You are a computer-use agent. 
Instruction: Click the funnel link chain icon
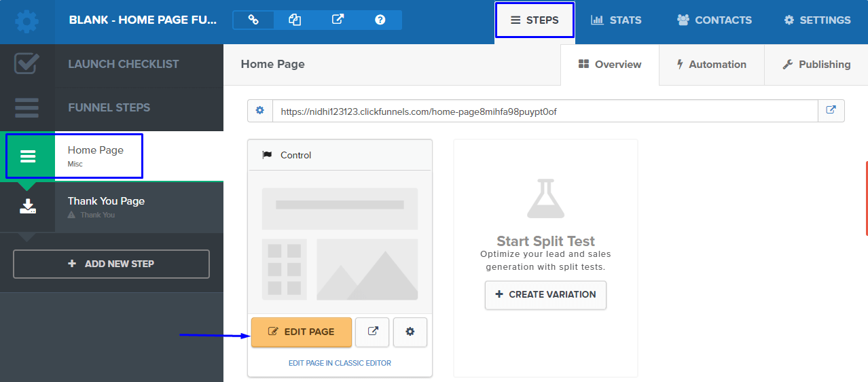253,20
